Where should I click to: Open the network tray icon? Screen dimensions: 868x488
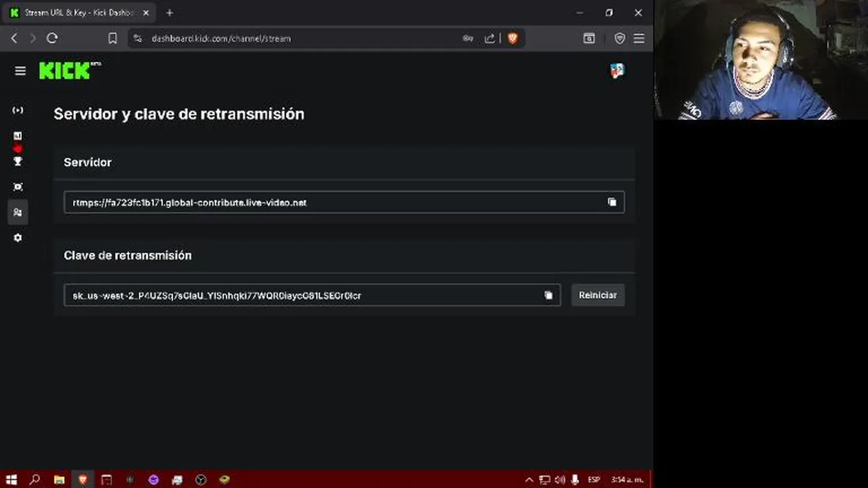(x=545, y=480)
